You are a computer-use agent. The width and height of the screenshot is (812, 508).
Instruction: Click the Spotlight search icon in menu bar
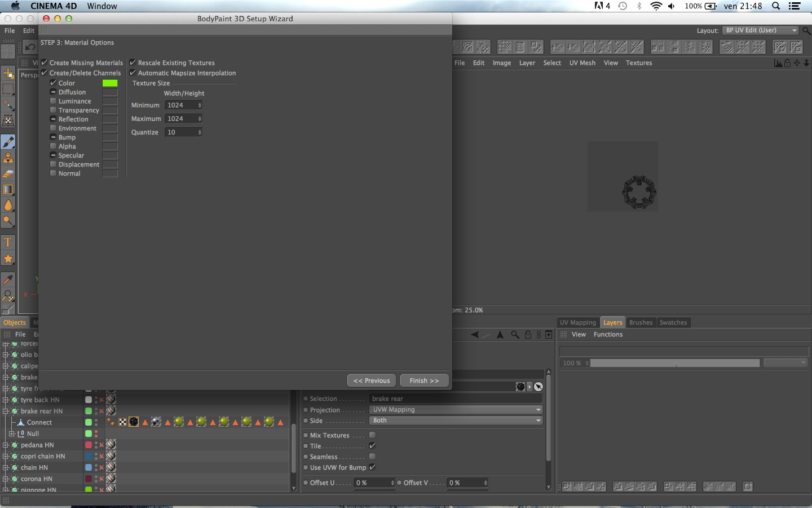click(776, 6)
